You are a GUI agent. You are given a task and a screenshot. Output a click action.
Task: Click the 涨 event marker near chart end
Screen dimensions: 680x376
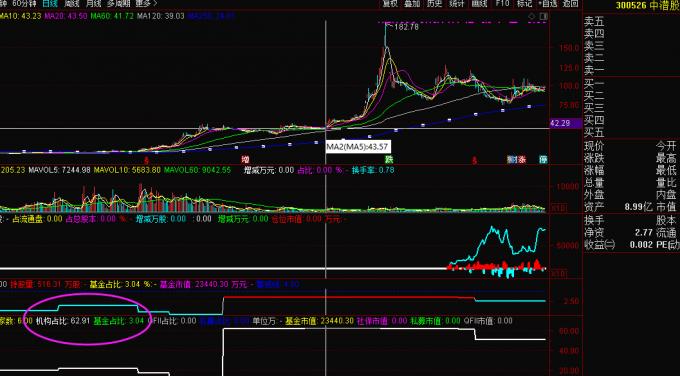coord(522,160)
